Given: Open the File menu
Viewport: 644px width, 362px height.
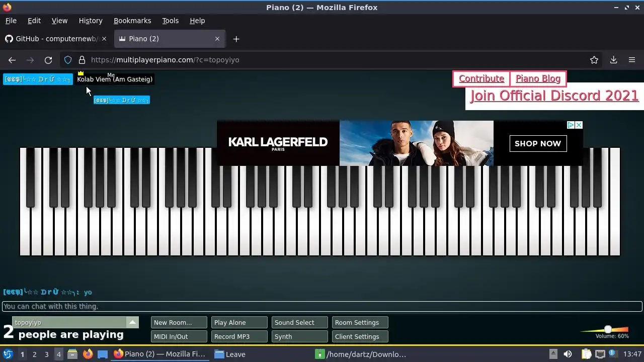Looking at the screenshot, I should 11,21.
